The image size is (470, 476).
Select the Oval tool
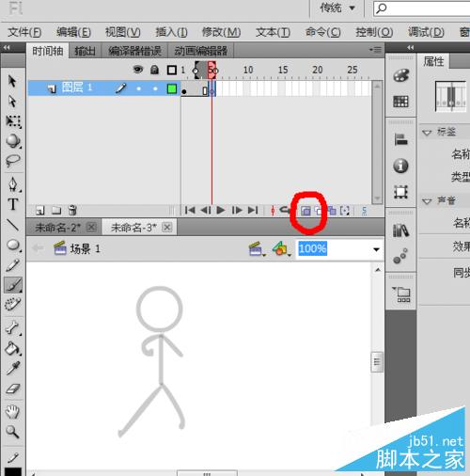(13, 246)
